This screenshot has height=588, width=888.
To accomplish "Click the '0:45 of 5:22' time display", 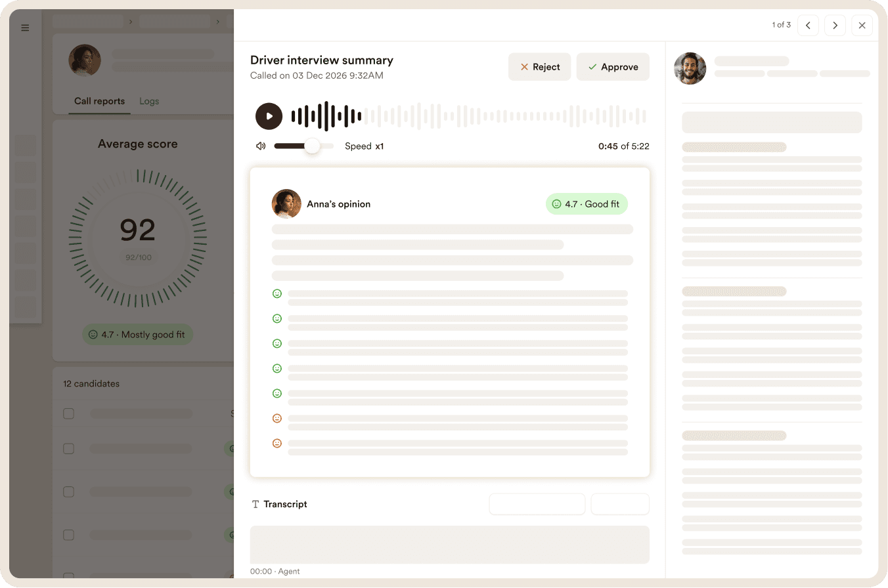I will [623, 146].
